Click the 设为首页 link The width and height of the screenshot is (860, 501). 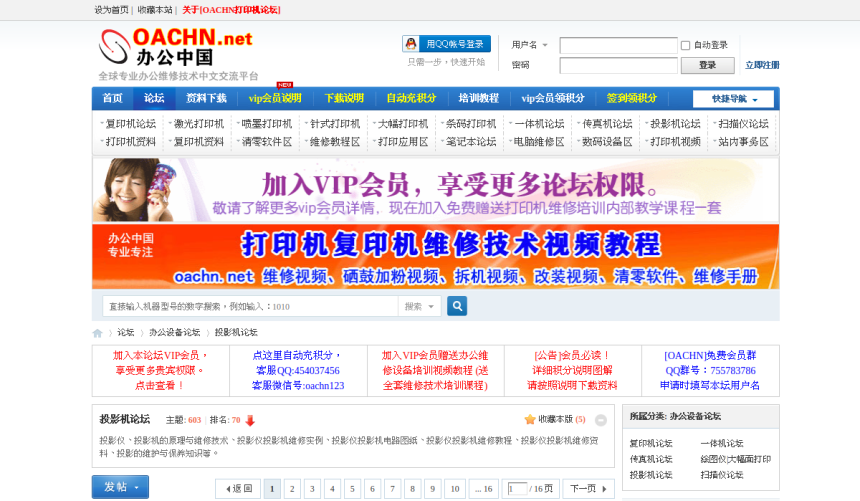pos(111,10)
